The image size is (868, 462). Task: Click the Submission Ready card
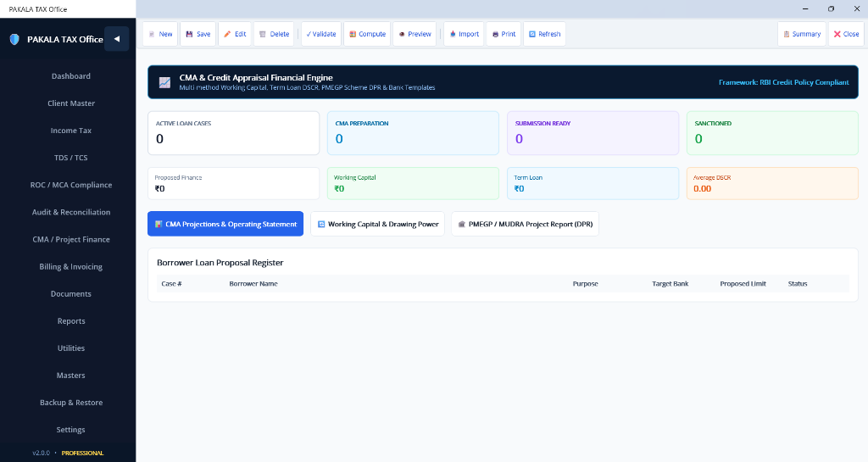[593, 133]
